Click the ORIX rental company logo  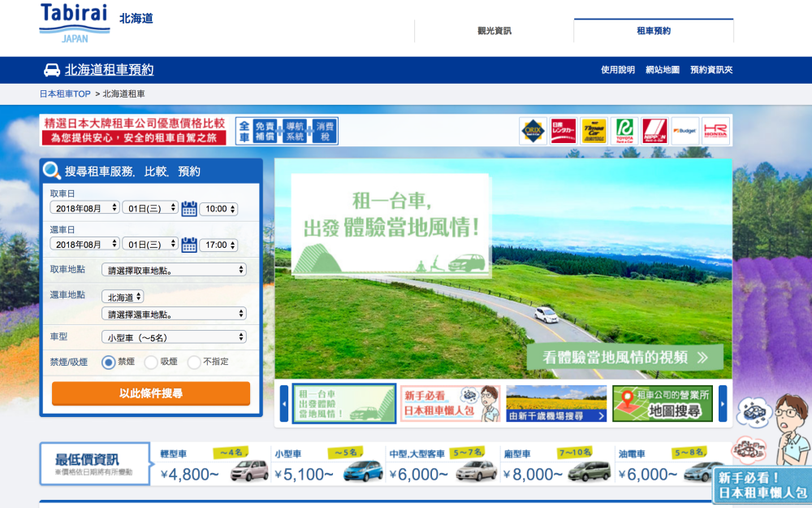[533, 131]
